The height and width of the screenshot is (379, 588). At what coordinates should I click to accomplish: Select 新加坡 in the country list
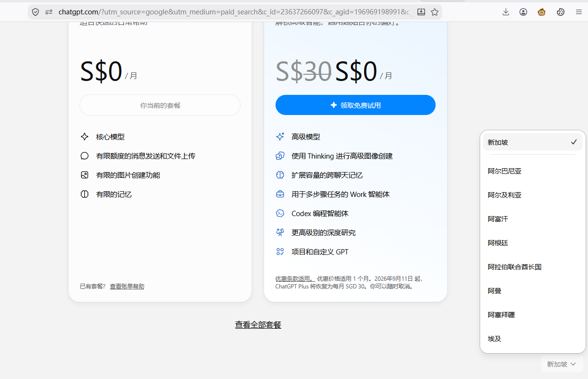tap(533, 142)
